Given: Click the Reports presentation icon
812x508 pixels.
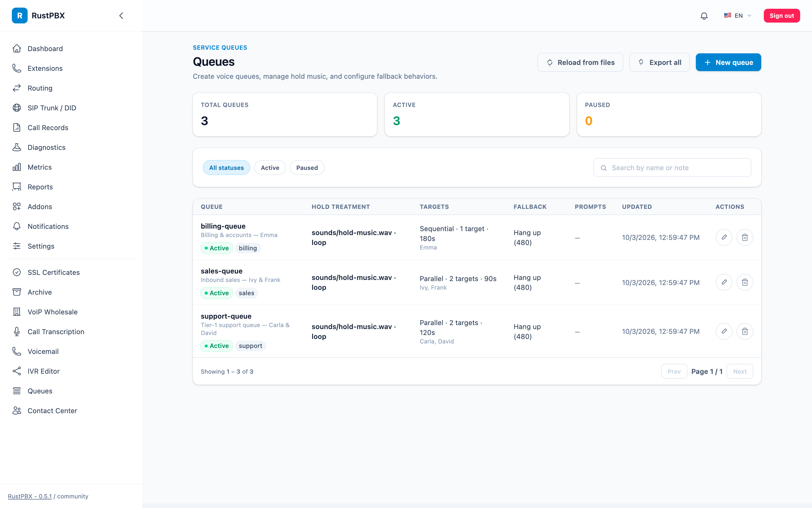Looking at the screenshot, I should tap(17, 187).
